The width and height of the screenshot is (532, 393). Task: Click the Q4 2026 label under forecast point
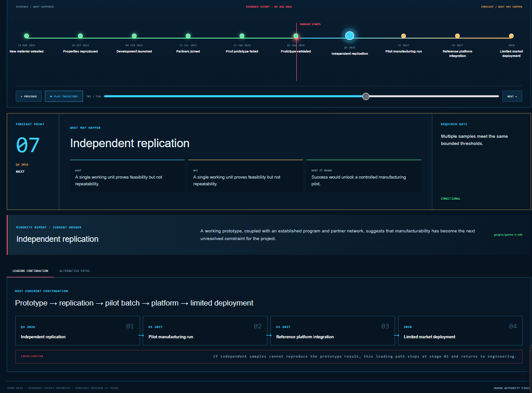point(22,165)
